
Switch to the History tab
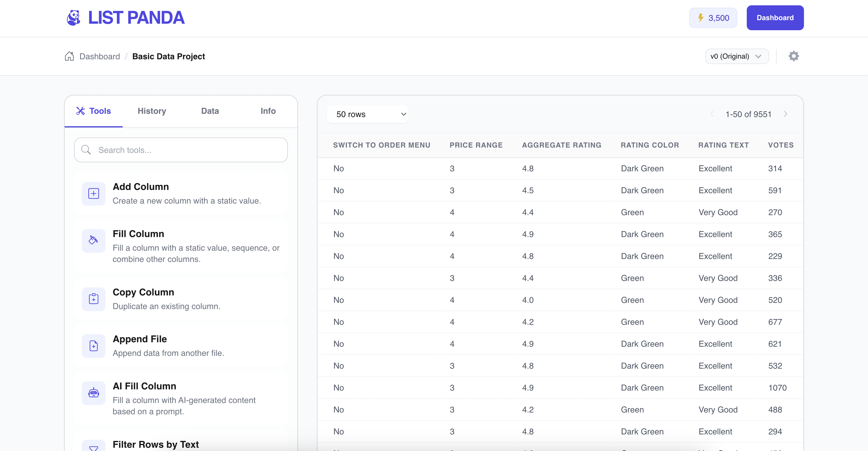(x=151, y=111)
